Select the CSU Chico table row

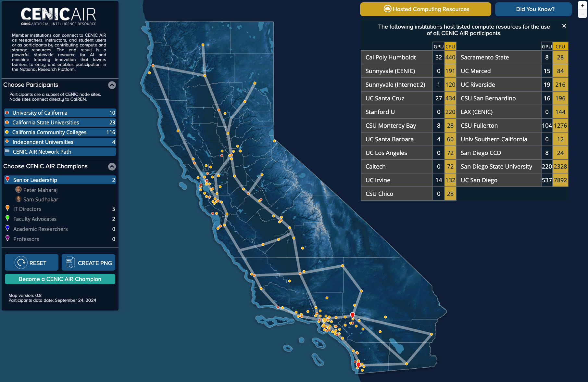[x=408, y=194]
